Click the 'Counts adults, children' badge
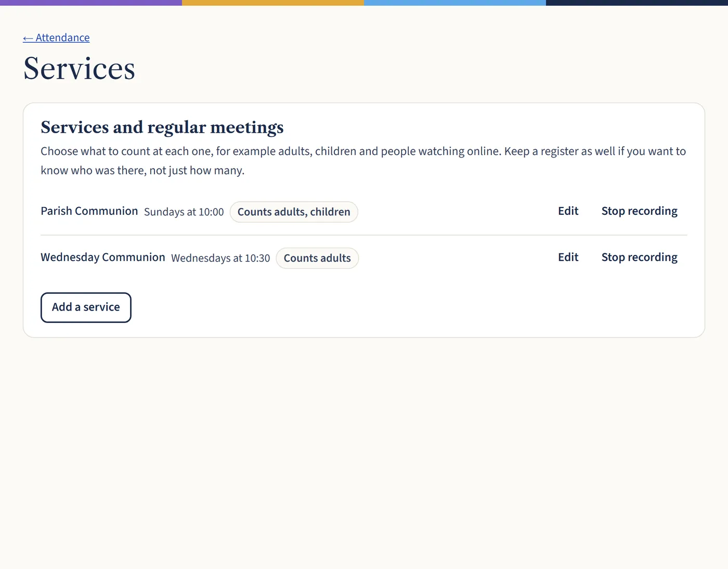The width and height of the screenshot is (728, 569). [294, 212]
